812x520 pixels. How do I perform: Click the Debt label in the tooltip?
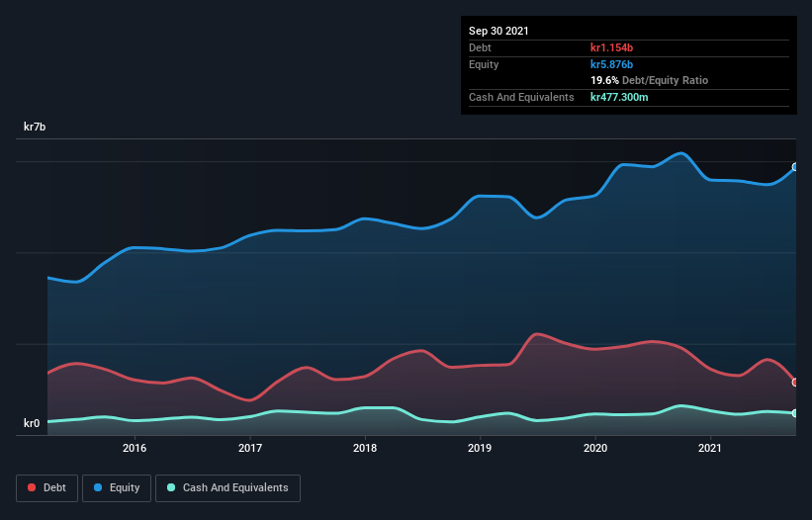[480, 47]
